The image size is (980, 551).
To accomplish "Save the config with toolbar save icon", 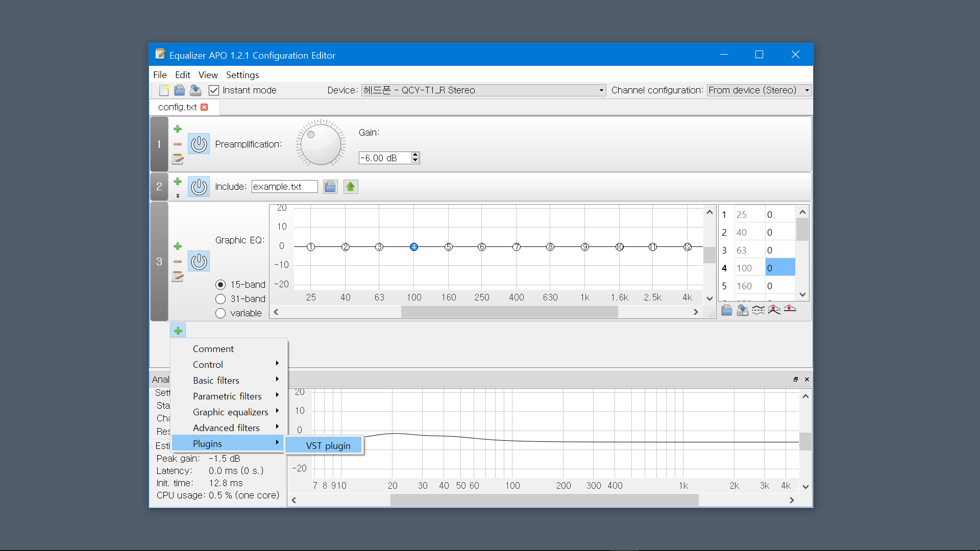I will pos(195,90).
